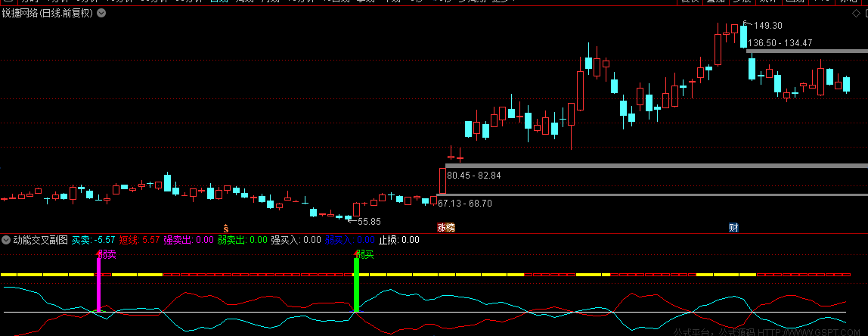Click the 锐捷网络(日线.前复权) chart title
The image size is (868, 336).
tap(48, 14)
